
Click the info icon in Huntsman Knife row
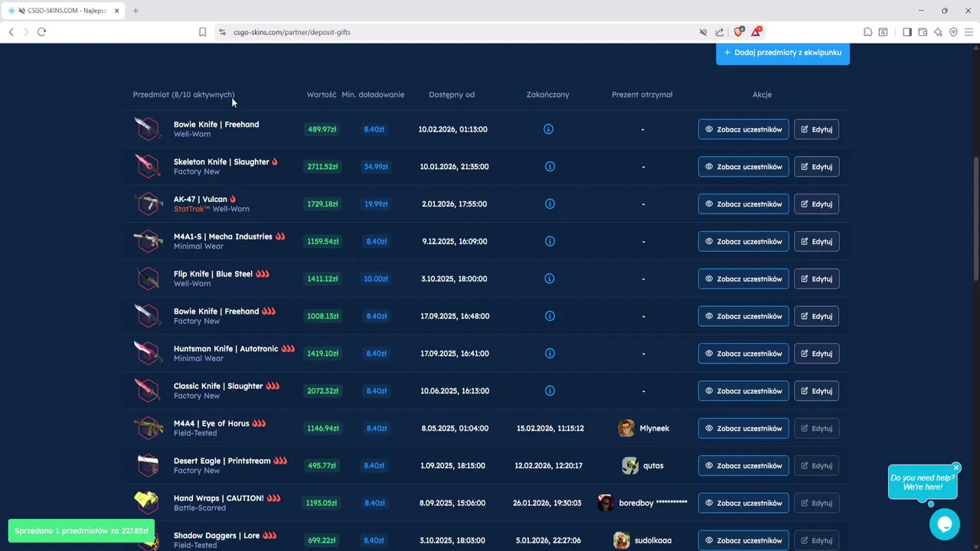549,354
